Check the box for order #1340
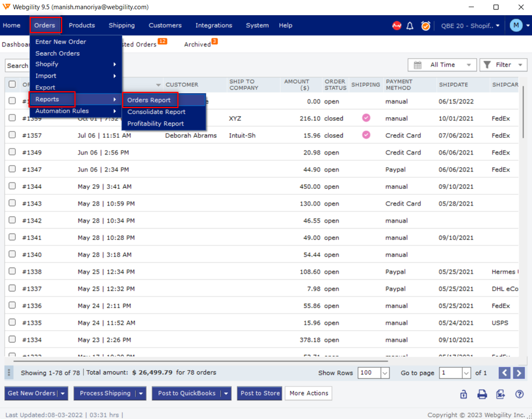This screenshot has width=532, height=419. pyautogui.click(x=12, y=254)
